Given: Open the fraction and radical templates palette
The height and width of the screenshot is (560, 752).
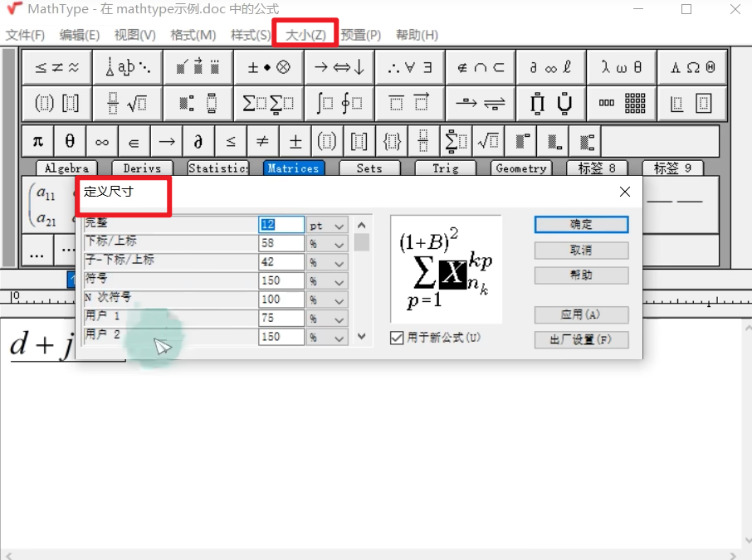Looking at the screenshot, I should click(x=128, y=103).
